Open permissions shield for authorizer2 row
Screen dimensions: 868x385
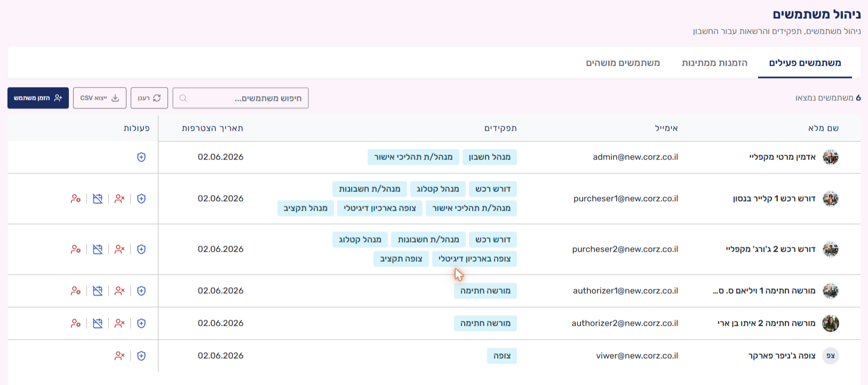pos(141,324)
